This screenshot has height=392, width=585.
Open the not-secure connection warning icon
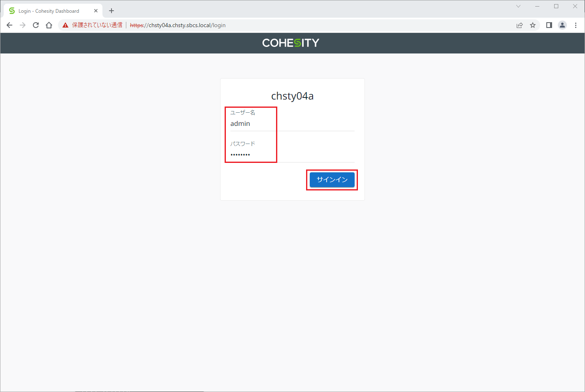(65, 25)
